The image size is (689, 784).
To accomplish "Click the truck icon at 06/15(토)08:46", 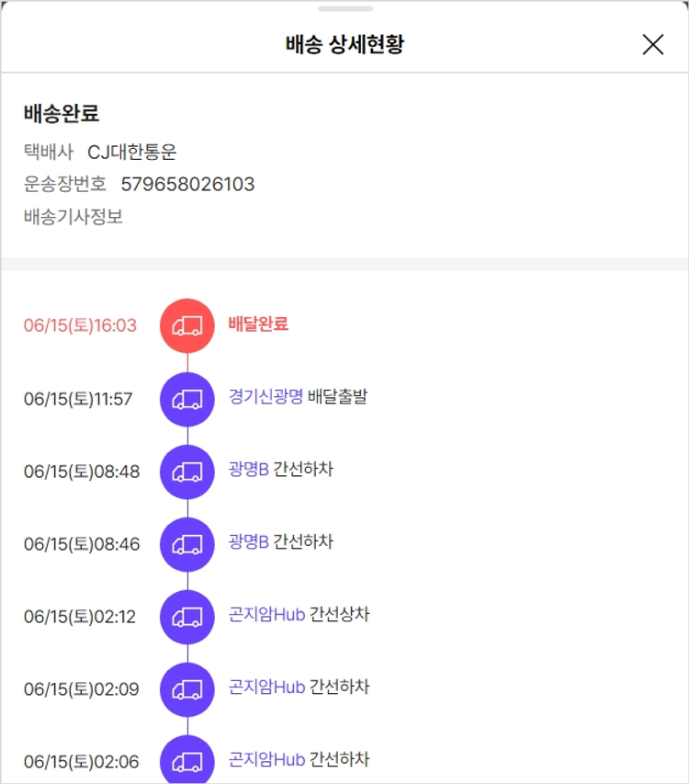I will click(x=187, y=544).
